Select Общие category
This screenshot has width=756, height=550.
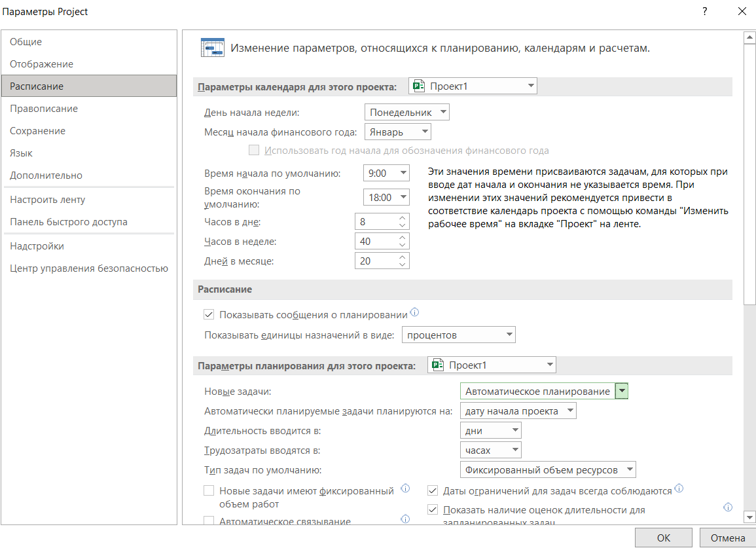pos(89,42)
